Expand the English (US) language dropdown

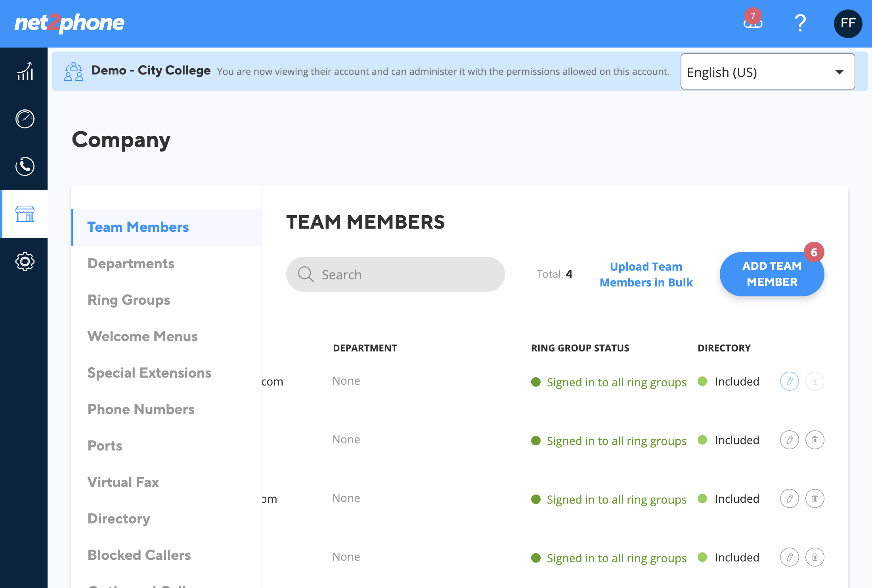coord(767,72)
